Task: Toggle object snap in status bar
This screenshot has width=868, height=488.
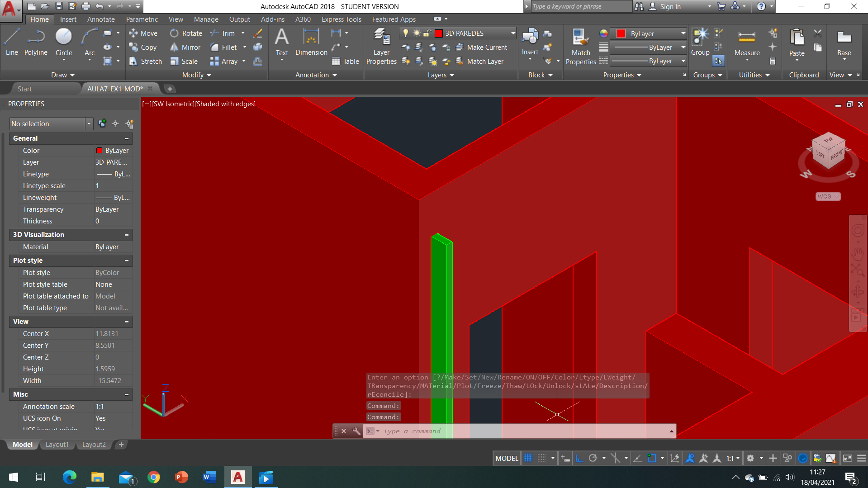Action: click(x=651, y=458)
